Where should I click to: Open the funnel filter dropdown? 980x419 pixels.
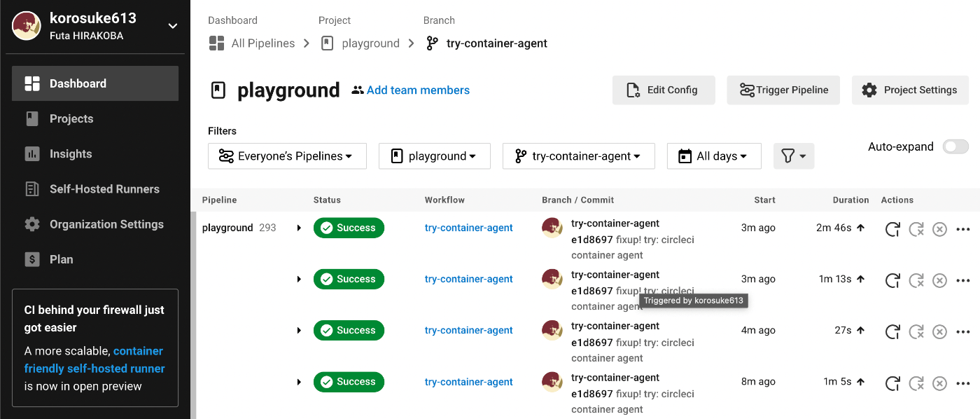794,156
